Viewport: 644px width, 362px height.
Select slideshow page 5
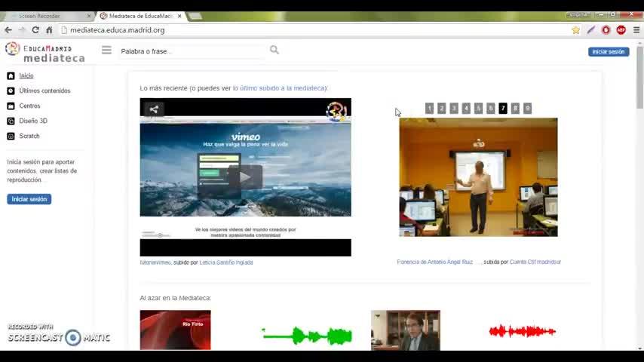pos(478,109)
